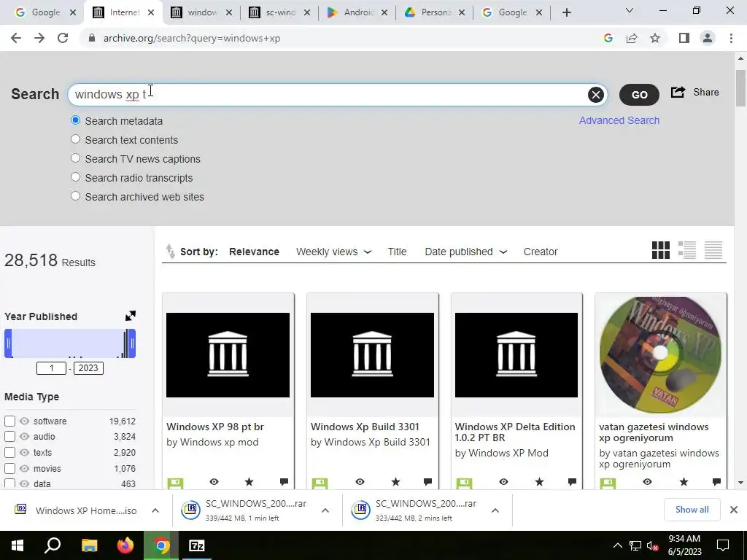Switch to compact list view

point(713,250)
